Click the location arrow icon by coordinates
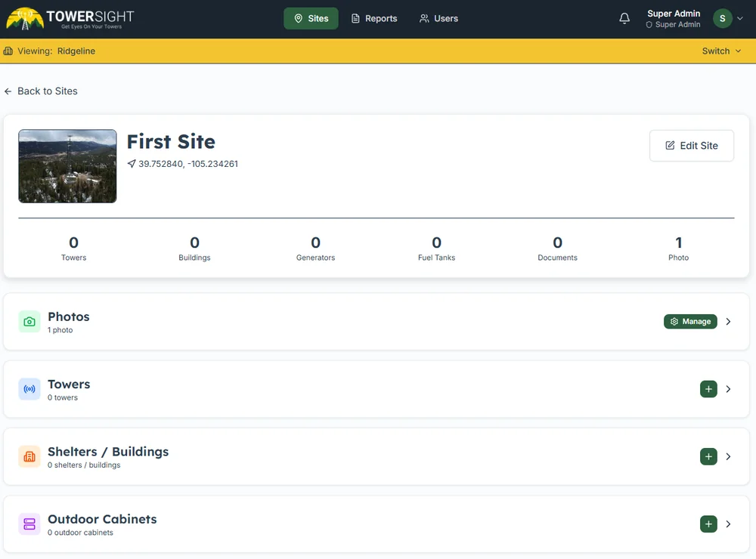This screenshot has width=756, height=559. click(x=131, y=164)
